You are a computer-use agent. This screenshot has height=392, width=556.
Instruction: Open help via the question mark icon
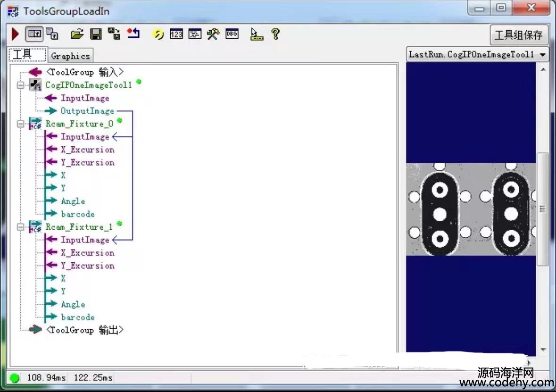coord(275,34)
